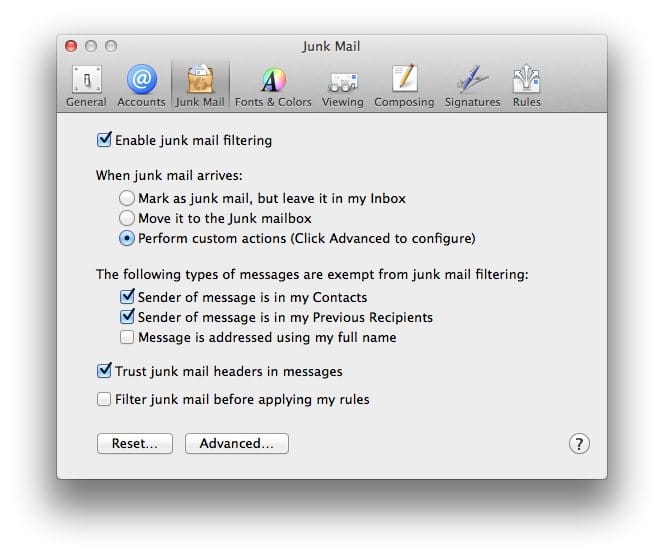Choose Move it to the Junk mailbox
664x558 pixels.
click(127, 218)
